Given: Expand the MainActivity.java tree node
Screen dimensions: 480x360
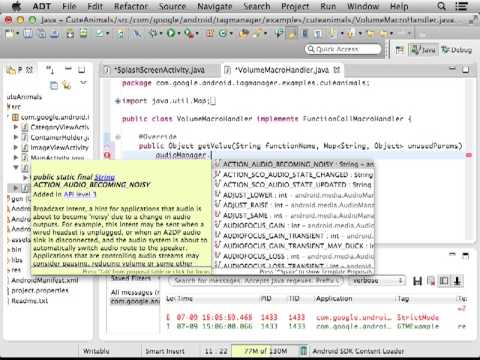Looking at the screenshot, I should [15, 157].
